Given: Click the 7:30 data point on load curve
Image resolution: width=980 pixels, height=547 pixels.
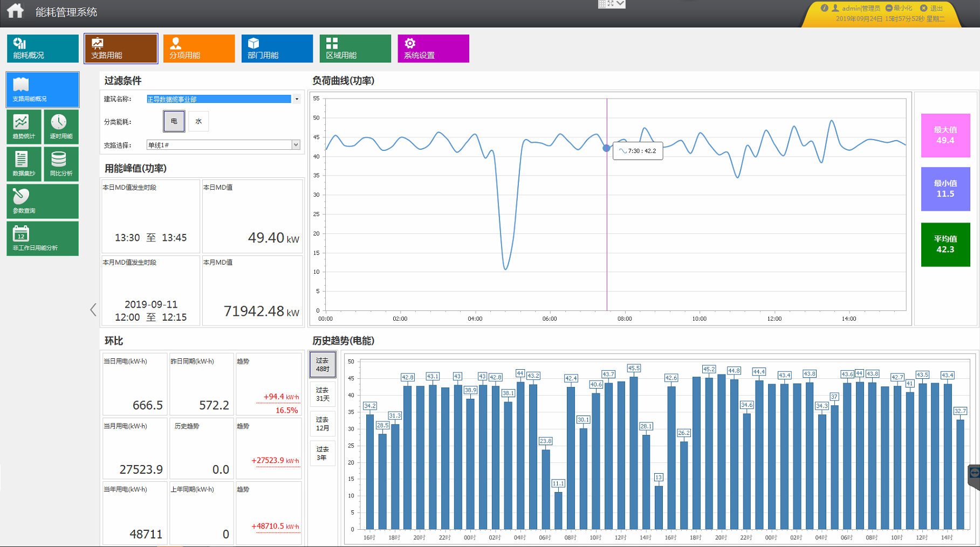Looking at the screenshot, I should pos(607,148).
